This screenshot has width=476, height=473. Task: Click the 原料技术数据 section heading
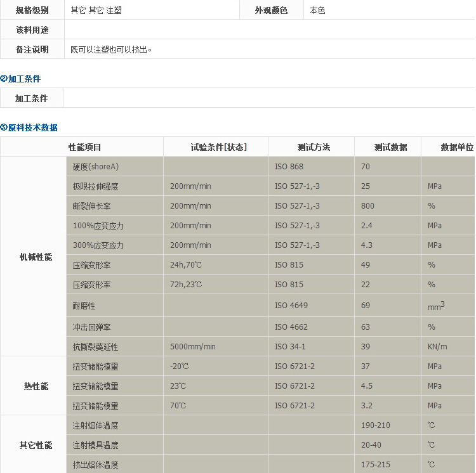[29, 127]
